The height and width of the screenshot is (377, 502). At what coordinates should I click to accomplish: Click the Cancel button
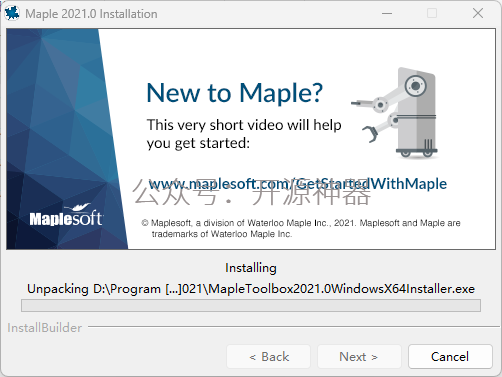click(x=450, y=356)
